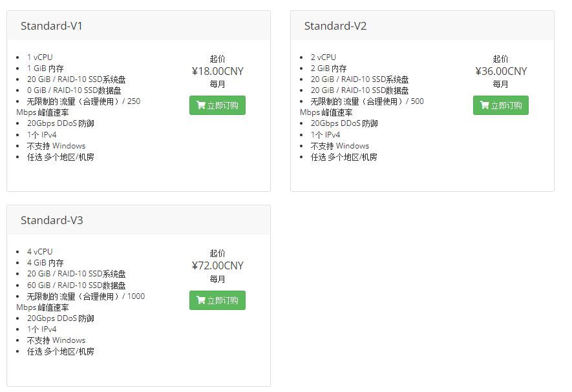Click the cart icon in Standard-V1 order button
This screenshot has width=572, height=392.
pos(200,105)
